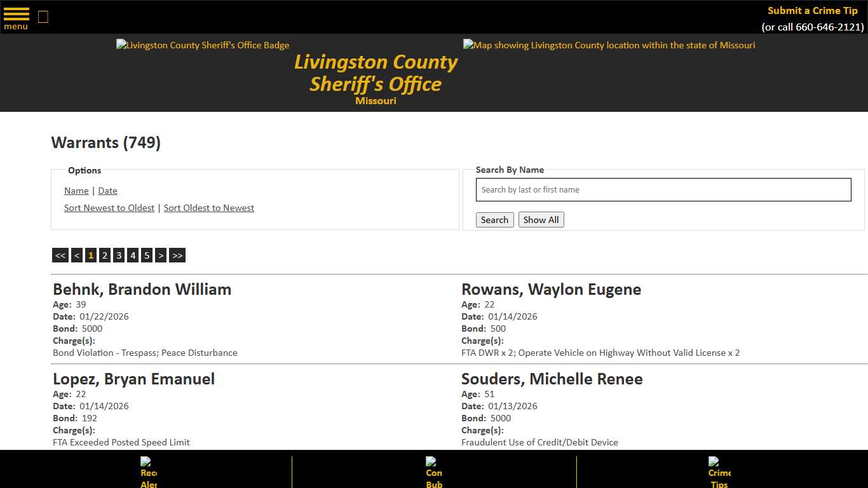Return to first page using << control
The width and height of the screenshot is (868, 488).
point(60,255)
